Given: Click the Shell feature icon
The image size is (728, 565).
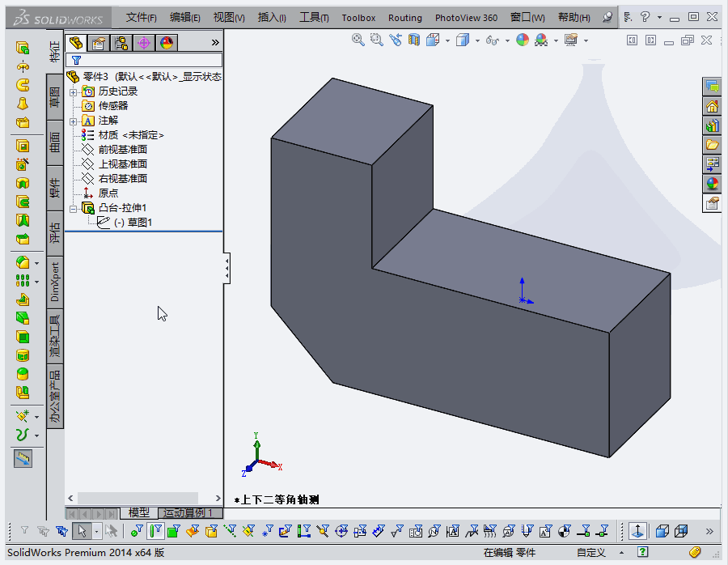Looking at the screenshot, I should (x=23, y=337).
